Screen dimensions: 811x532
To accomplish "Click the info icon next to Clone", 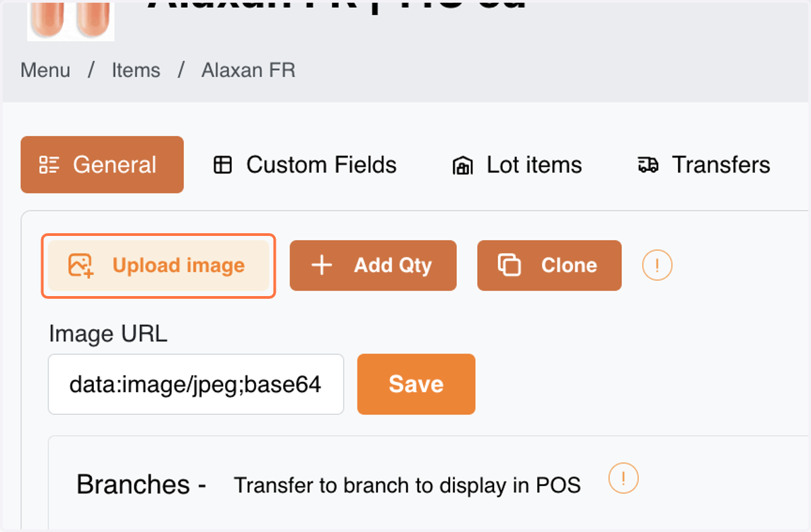I will coord(657,266).
